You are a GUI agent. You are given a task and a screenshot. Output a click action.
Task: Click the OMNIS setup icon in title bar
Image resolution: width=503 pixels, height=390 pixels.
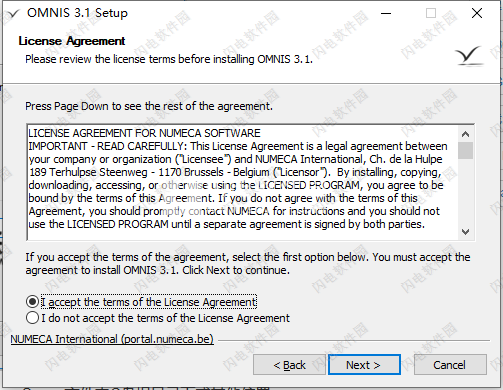[13, 14]
